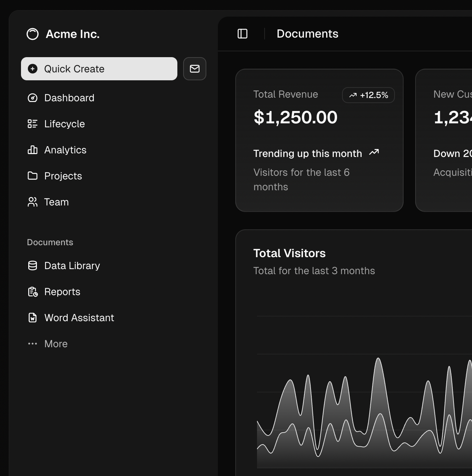Select the Dashboard gauge icon

(x=32, y=98)
